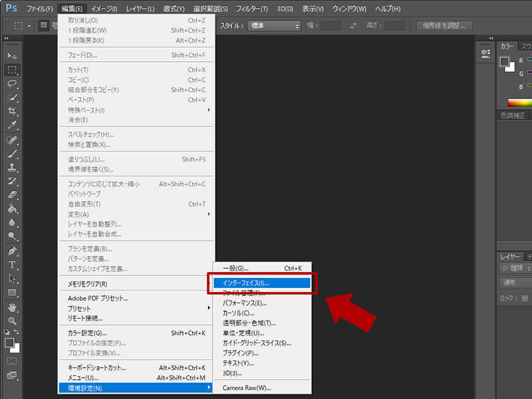Image resolution: width=532 pixels, height=399 pixels.
Task: Reset default foreground and background colors icon
Action: pyautogui.click(x=7, y=332)
